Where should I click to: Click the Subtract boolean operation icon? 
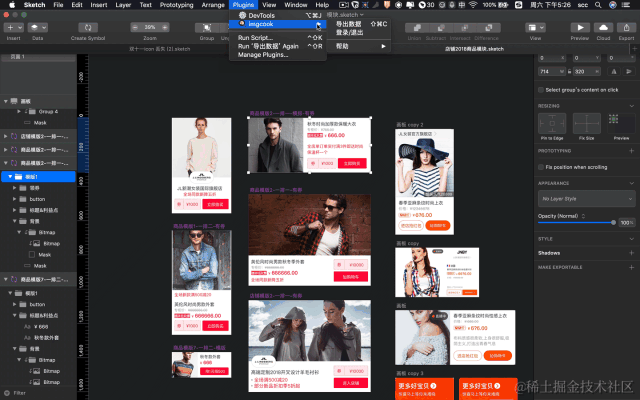[x=441, y=27]
